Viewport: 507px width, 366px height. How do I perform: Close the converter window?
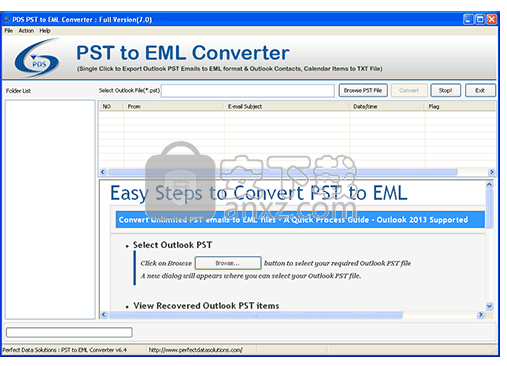(x=492, y=20)
